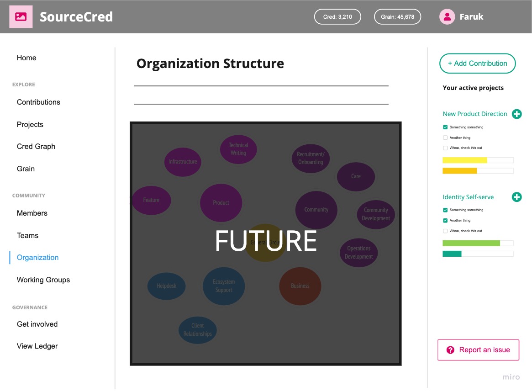532x392 pixels.
Task: Click the FUTURE organization diagram overlay
Action: [x=266, y=244]
